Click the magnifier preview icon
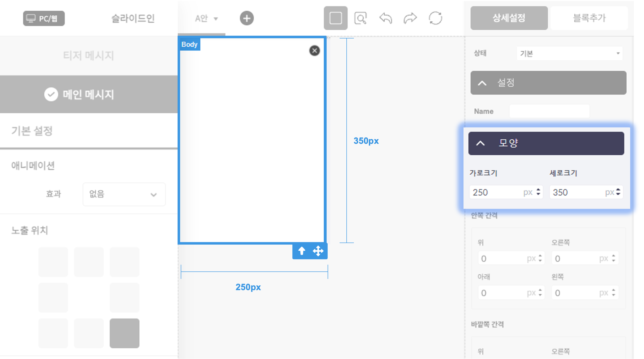644x359 pixels. tap(360, 18)
